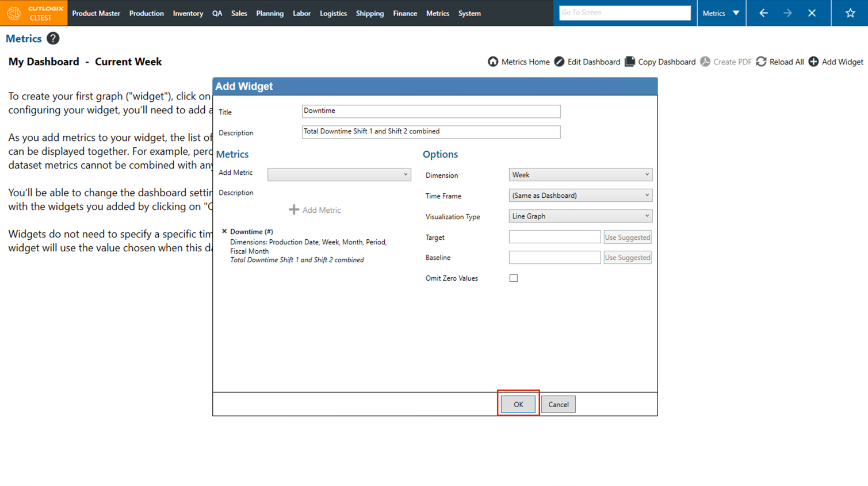This screenshot has width=868, height=486.
Task: Go back using the left arrow icon
Action: click(x=763, y=13)
